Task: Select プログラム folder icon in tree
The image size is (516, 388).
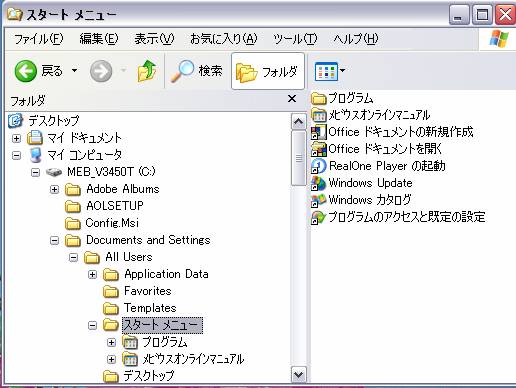Action: pyautogui.click(x=130, y=342)
